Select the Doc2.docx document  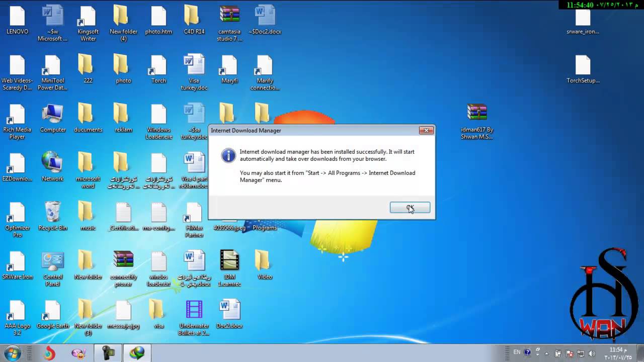pos(229,315)
